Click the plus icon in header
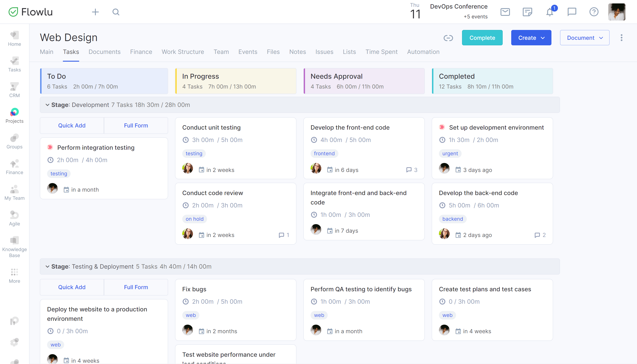 point(95,12)
